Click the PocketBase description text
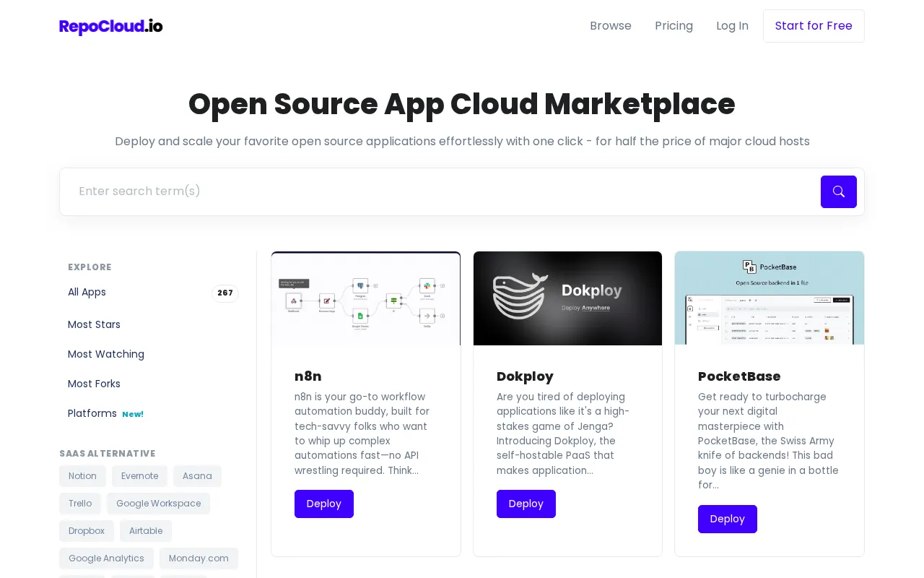This screenshot has width=924, height=578. 768,441
